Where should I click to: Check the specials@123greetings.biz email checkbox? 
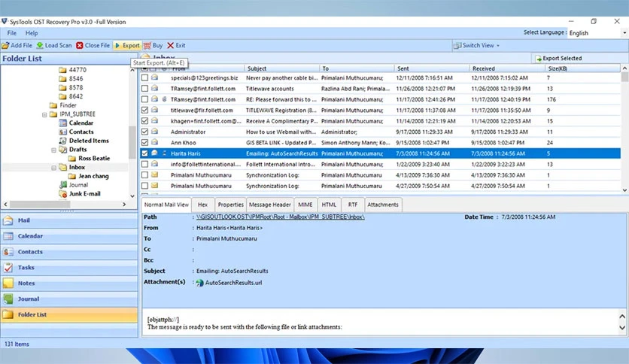pos(144,77)
